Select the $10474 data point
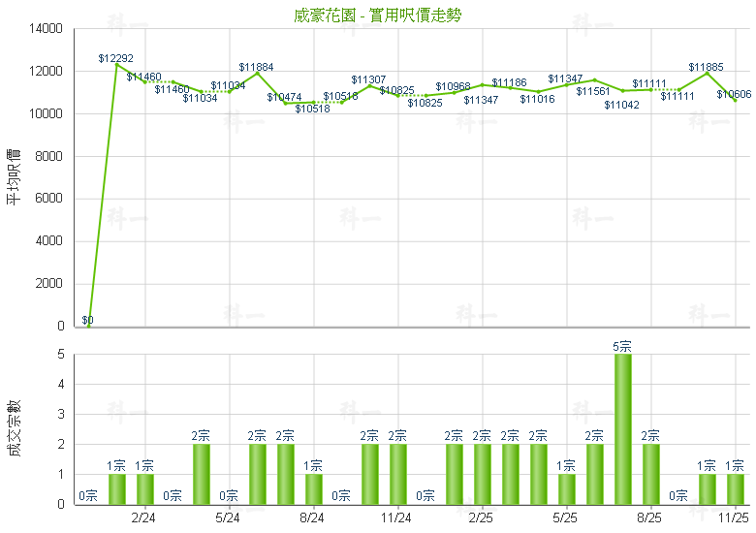 285,104
